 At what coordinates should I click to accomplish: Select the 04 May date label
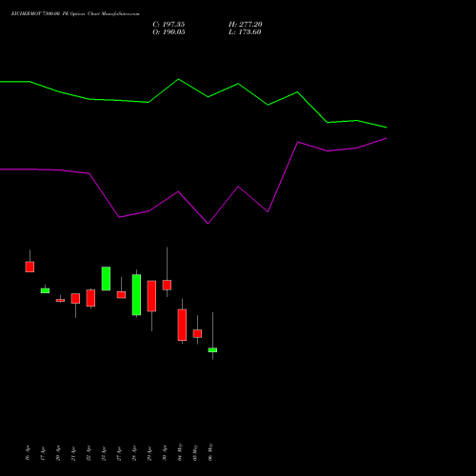(x=180, y=452)
